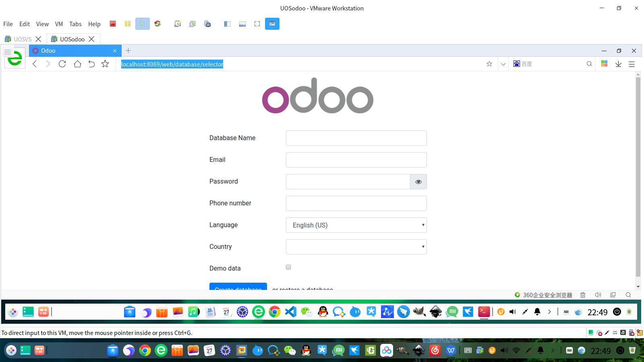Click the Create database button
The height and width of the screenshot is (362, 644).
[x=238, y=287]
